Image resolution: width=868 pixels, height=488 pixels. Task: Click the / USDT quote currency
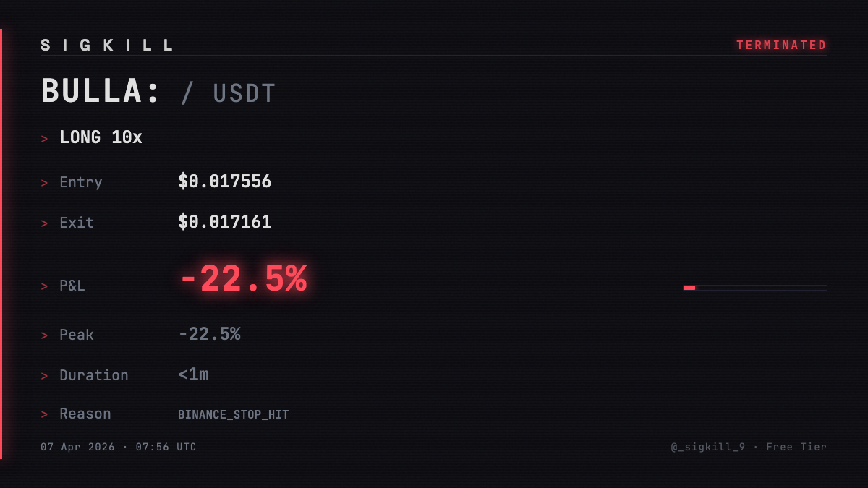[x=229, y=93]
